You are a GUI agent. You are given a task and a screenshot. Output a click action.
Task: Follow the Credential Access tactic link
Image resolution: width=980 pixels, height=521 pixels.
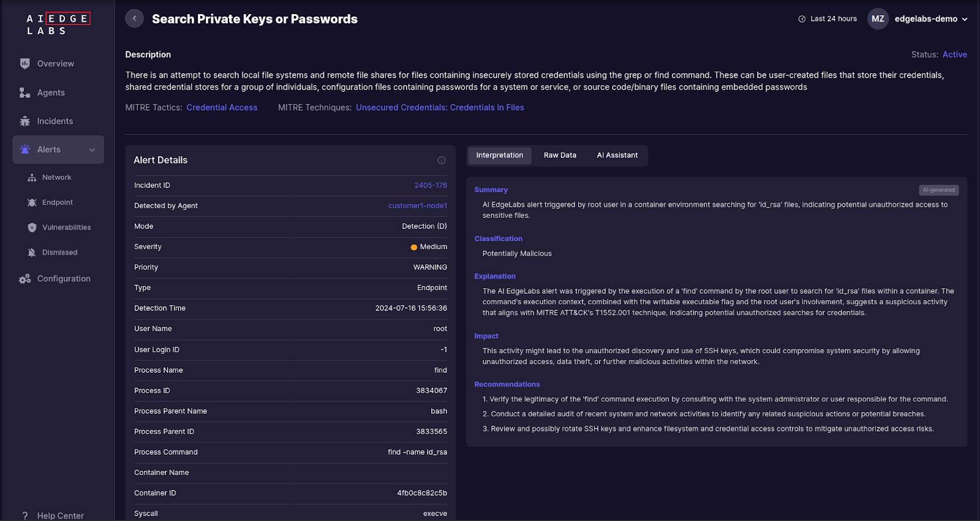point(222,108)
